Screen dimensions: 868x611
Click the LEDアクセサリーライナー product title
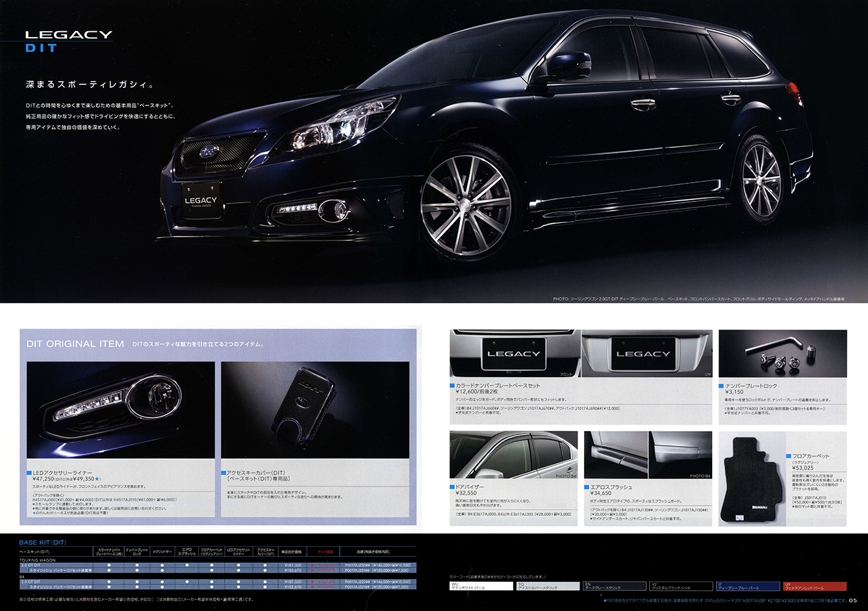point(62,473)
